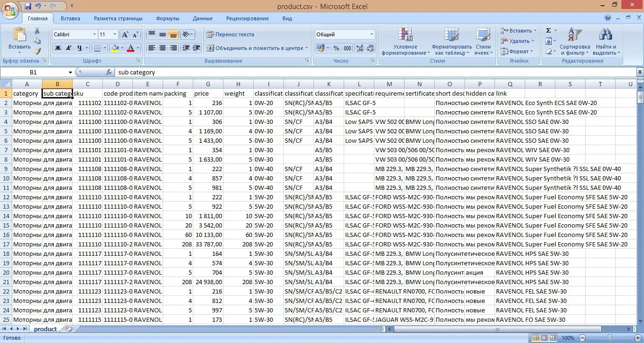The image size is (644, 343).
Task: Click the Clear eraser icon
Action: pyautogui.click(x=549, y=51)
